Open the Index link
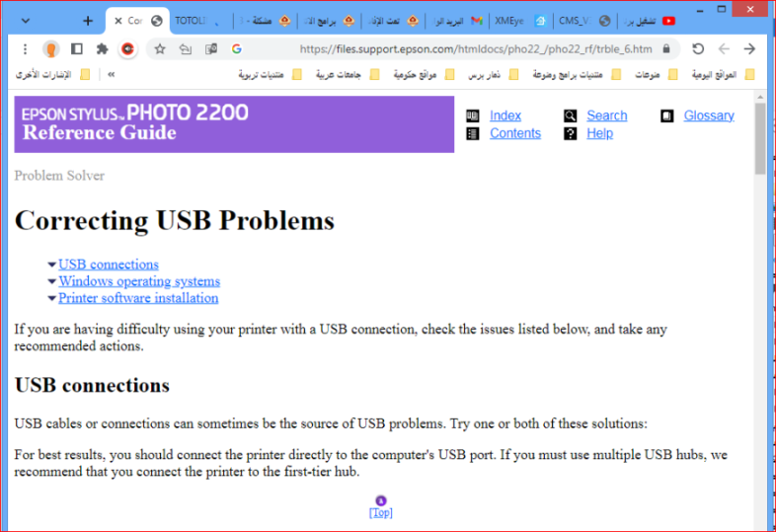 pos(504,115)
